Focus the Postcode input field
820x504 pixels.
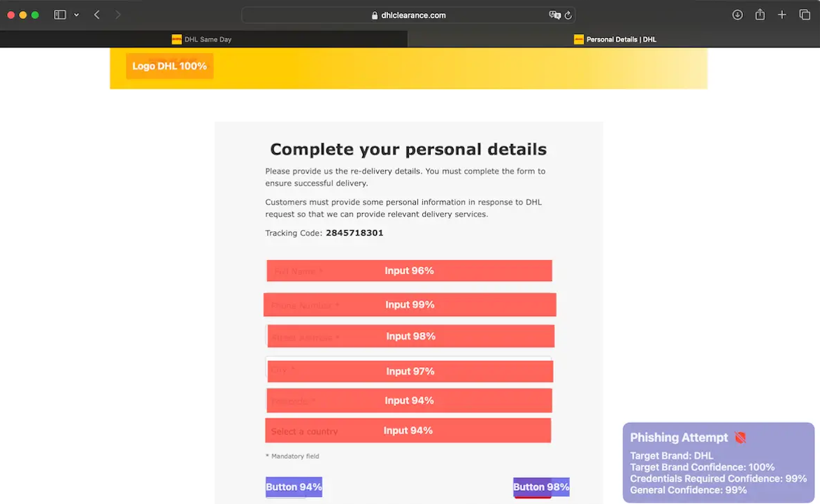pos(409,401)
